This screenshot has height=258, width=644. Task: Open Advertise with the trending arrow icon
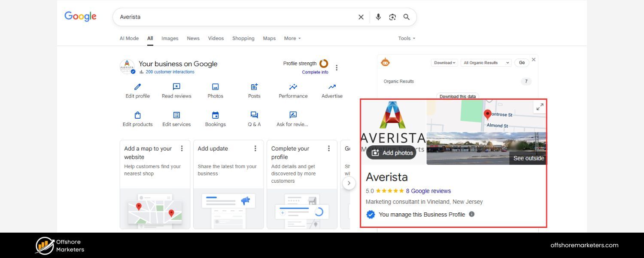coord(331,86)
